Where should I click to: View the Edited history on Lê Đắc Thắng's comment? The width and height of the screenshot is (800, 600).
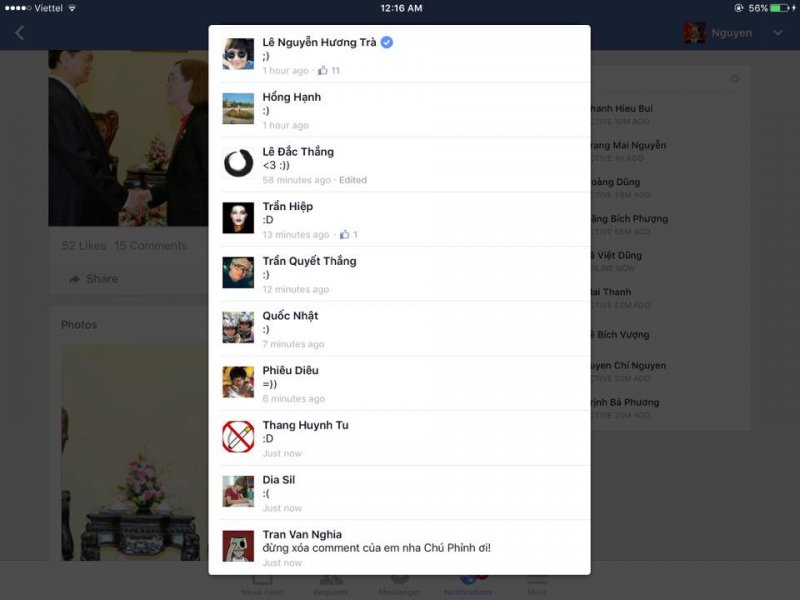click(353, 180)
